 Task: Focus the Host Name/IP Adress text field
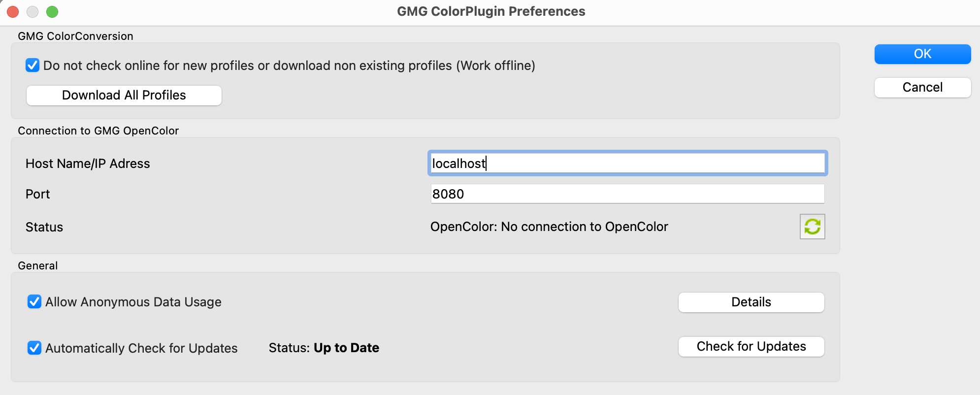tap(627, 163)
